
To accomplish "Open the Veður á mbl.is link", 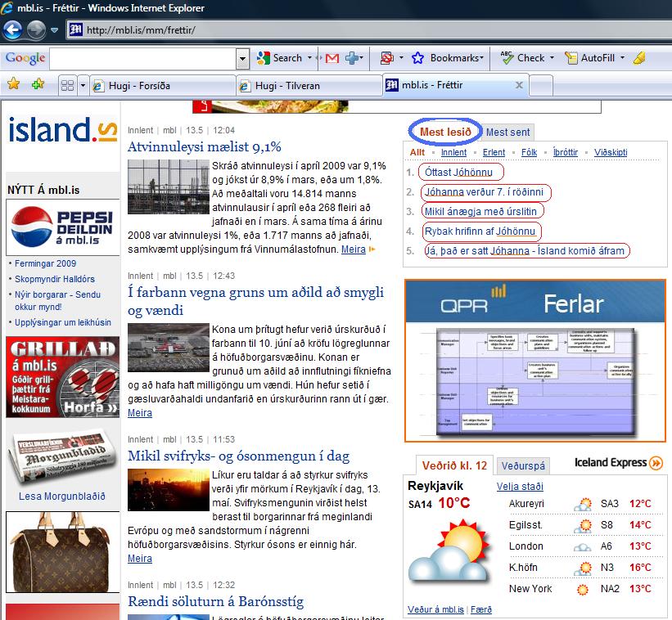I will [x=435, y=609].
